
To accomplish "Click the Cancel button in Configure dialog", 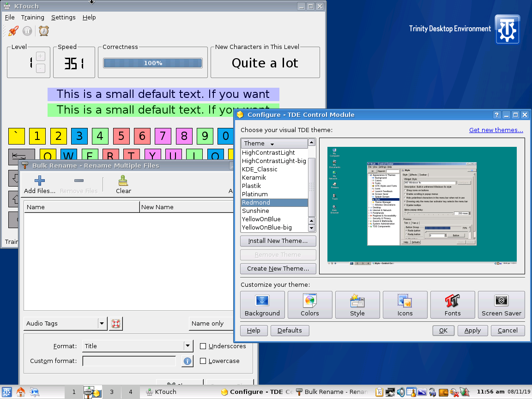I will (x=508, y=331).
